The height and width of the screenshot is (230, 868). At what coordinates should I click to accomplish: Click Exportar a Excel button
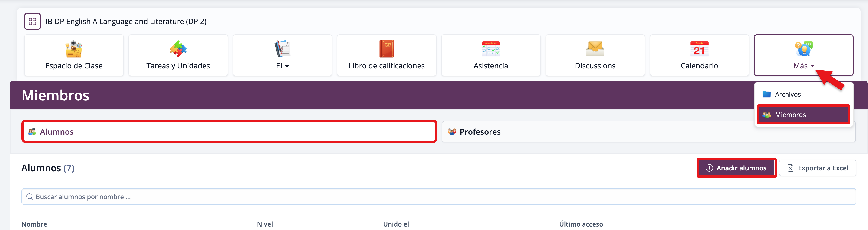coord(817,168)
